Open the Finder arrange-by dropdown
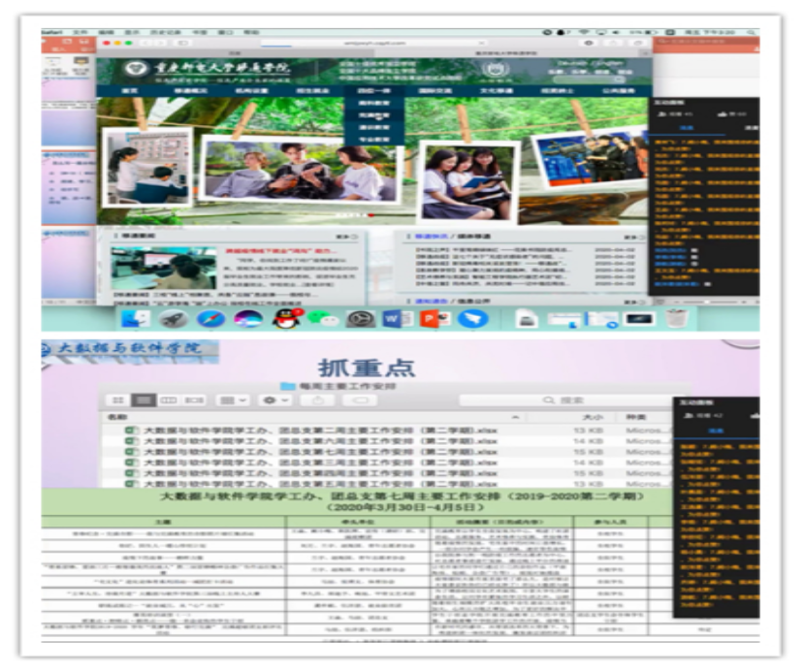 [233, 400]
